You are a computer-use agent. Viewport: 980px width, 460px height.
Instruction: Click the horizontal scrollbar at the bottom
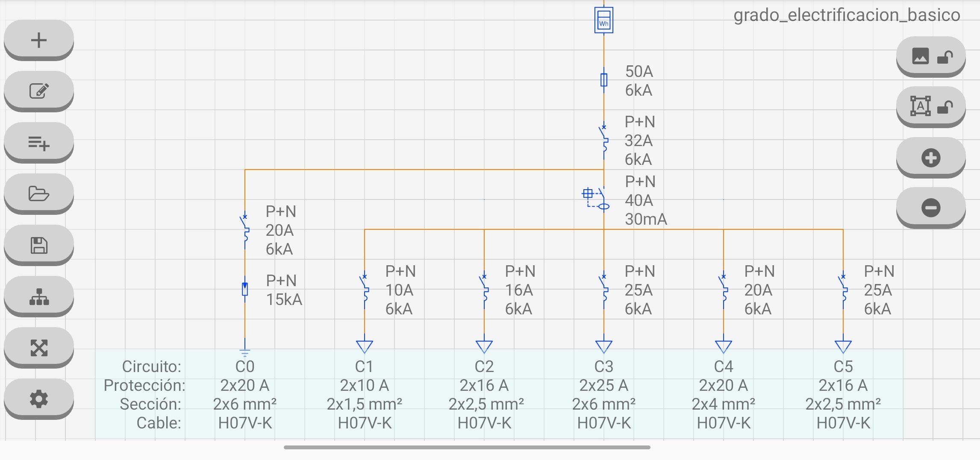pyautogui.click(x=466, y=448)
